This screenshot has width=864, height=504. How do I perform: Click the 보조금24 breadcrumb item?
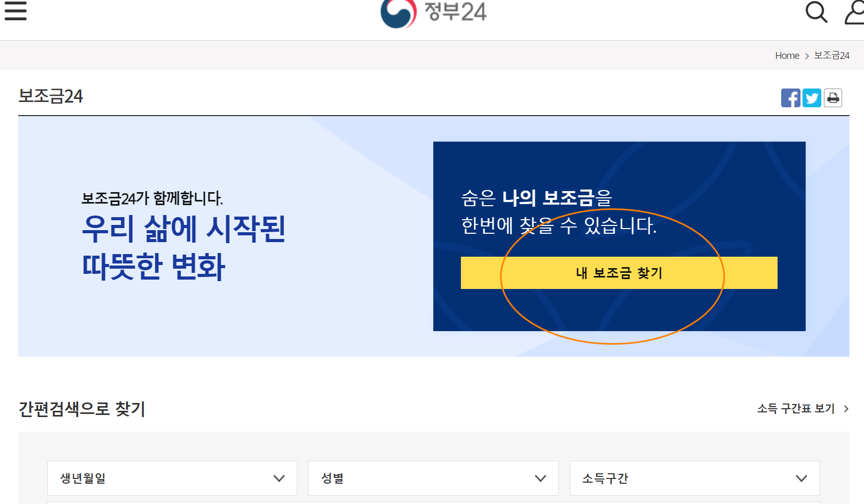coord(832,56)
